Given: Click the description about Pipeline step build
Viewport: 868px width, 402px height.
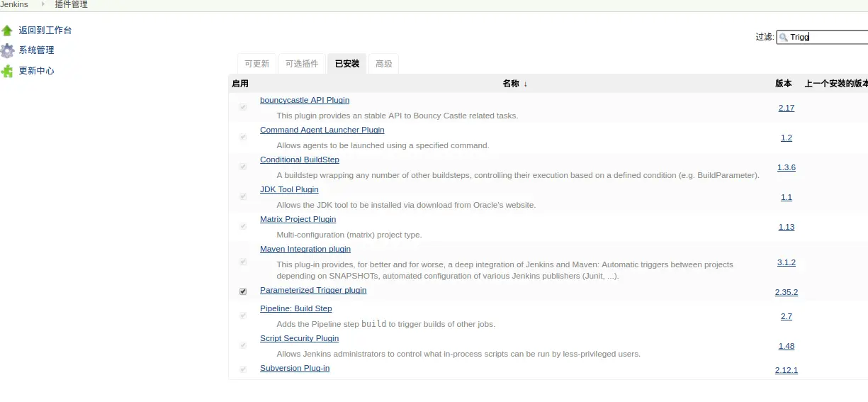Looking at the screenshot, I should tap(385, 324).
